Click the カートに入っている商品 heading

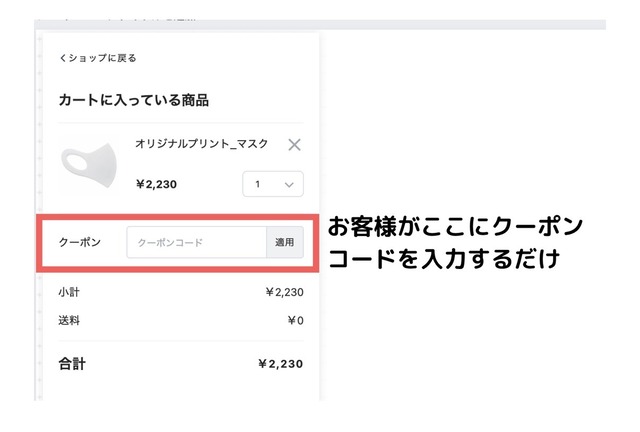(134, 100)
